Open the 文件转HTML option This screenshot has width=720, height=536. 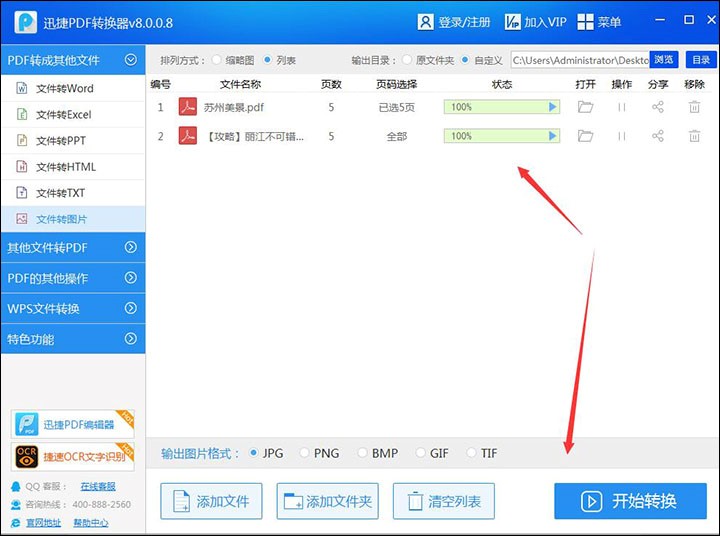(73, 167)
